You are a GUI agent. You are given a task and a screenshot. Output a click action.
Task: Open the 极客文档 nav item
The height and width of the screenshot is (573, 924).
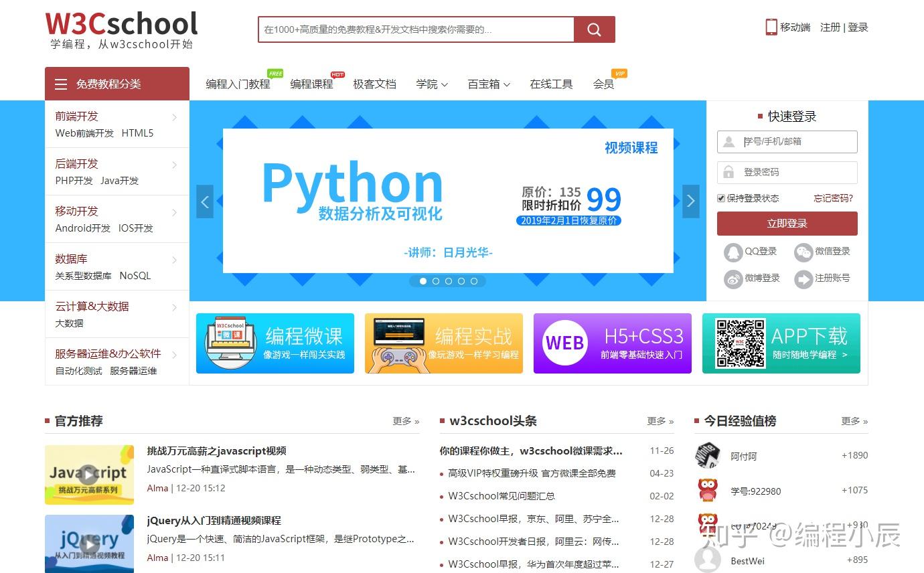(x=374, y=84)
